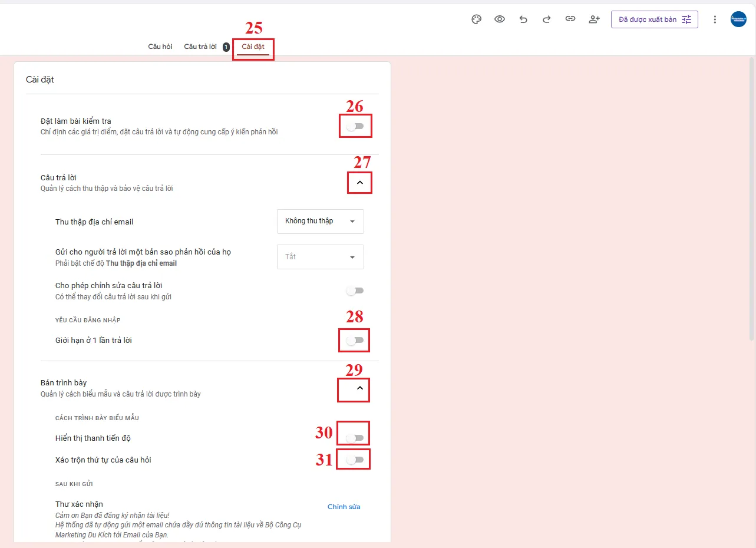Screen dimensions: 756x548
Task: Enable 'Đặt làm bài kiểm tra' toggle
Action: pyautogui.click(x=355, y=127)
